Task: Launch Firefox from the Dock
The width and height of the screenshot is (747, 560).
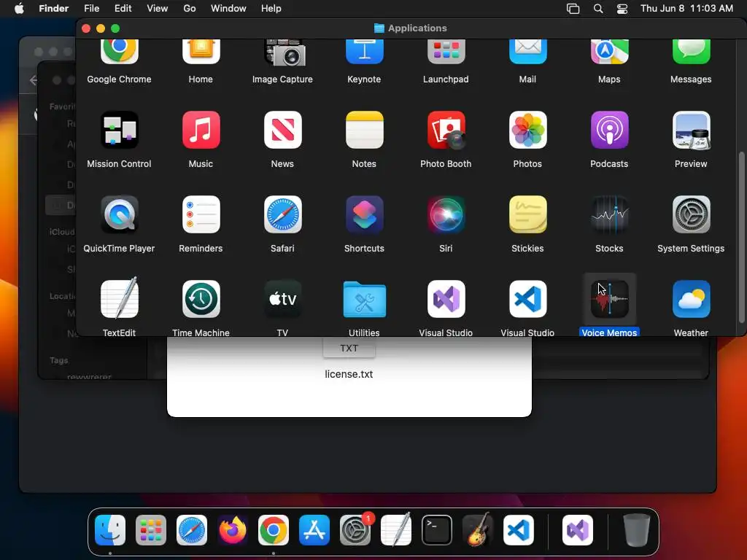Action: pos(233,530)
